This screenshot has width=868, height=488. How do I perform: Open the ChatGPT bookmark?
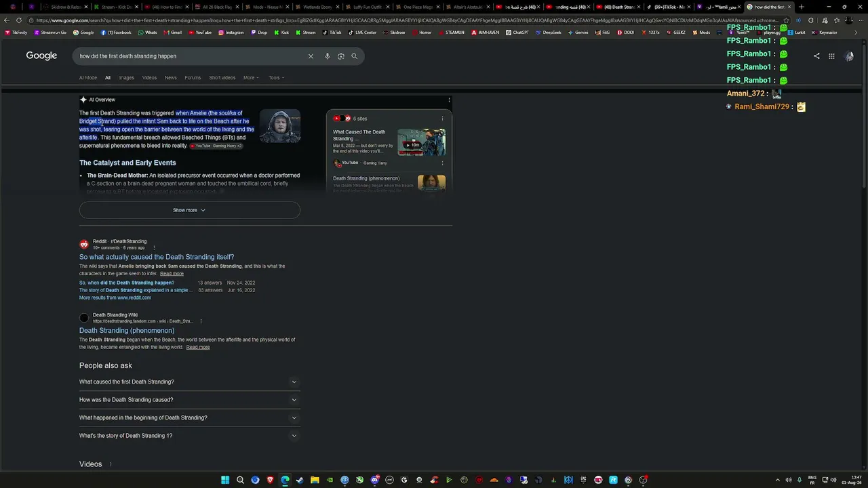click(517, 33)
